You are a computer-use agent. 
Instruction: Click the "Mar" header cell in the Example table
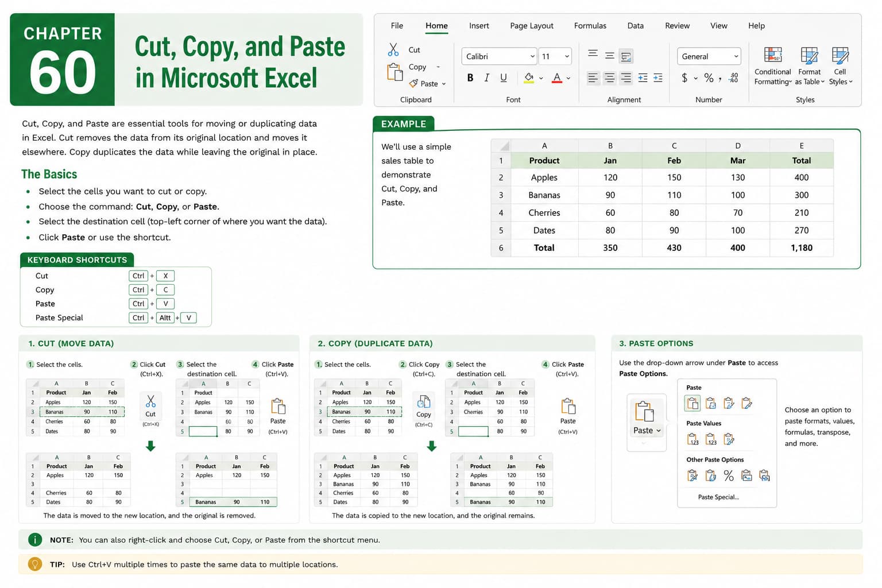click(738, 161)
